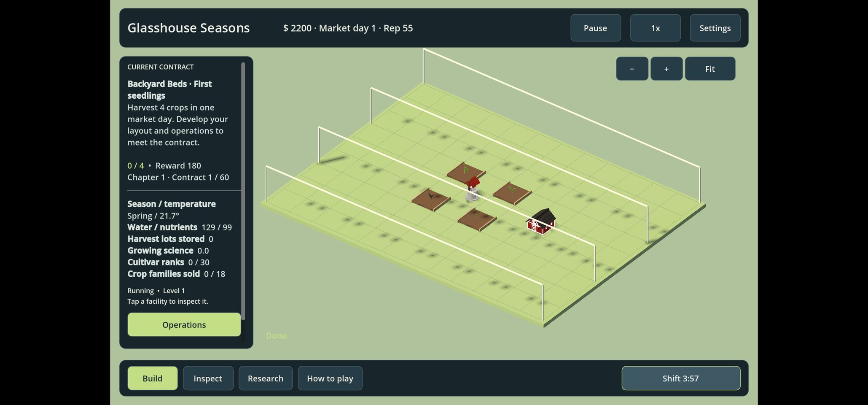868x405 pixels.
Task: Click the "CURRENT CONTRACT" heading
Action: [161, 67]
